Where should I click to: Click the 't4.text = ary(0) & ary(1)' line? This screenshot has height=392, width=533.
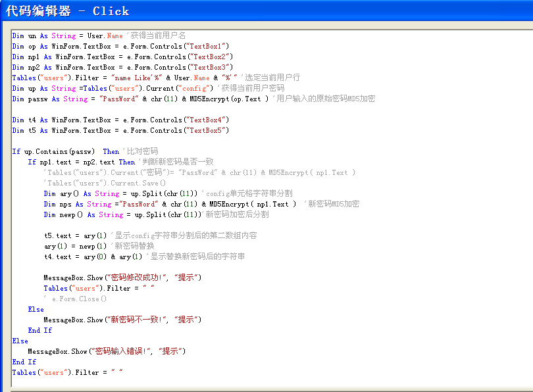click(144, 257)
